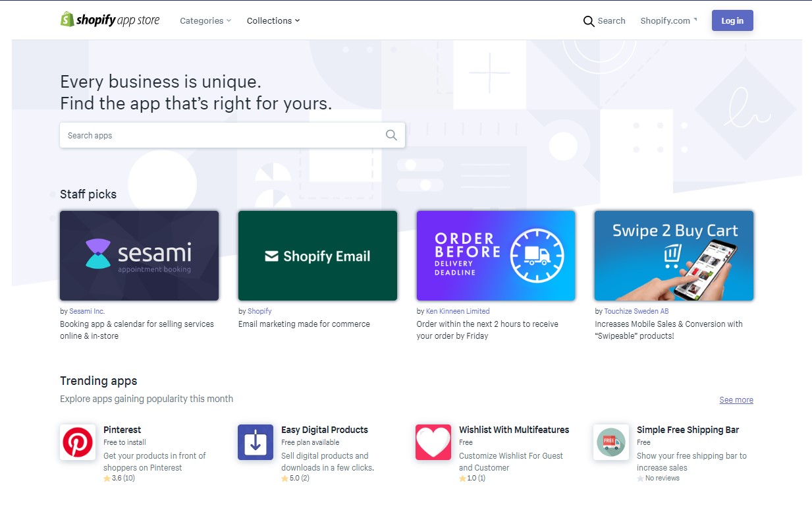Open the Swipe 2 Buy Cart card
The height and width of the screenshot is (522, 812).
674,256
